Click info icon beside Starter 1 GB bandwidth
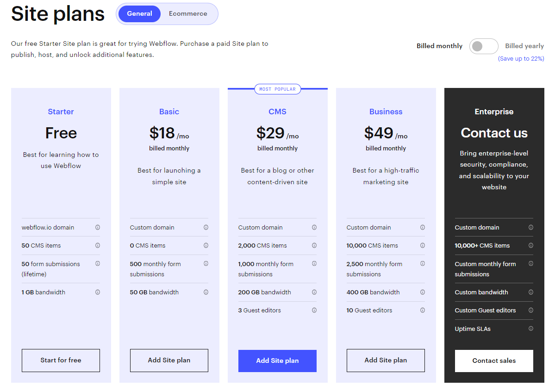Viewport: 555px width, 392px height. click(x=98, y=292)
